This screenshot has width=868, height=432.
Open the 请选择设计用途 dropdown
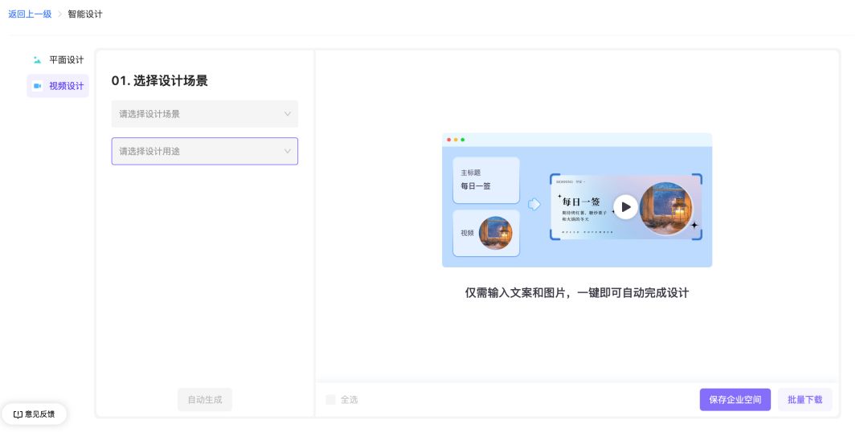pos(205,151)
